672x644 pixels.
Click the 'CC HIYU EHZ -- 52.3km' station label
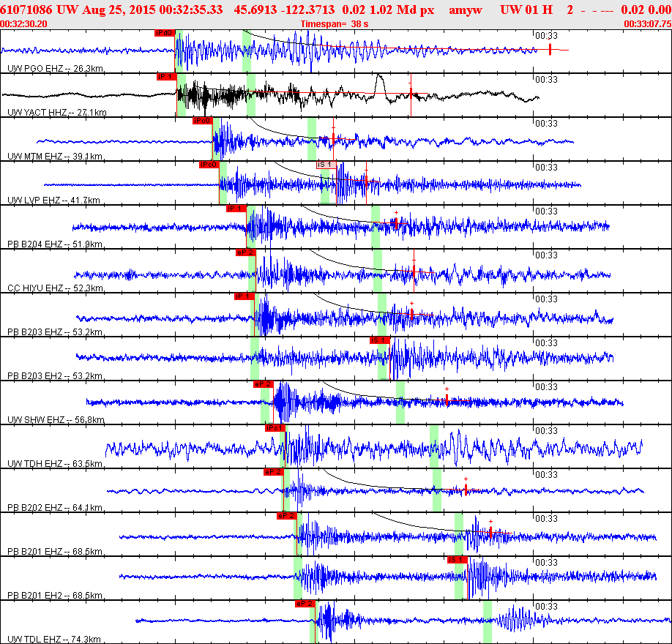pos(56,288)
